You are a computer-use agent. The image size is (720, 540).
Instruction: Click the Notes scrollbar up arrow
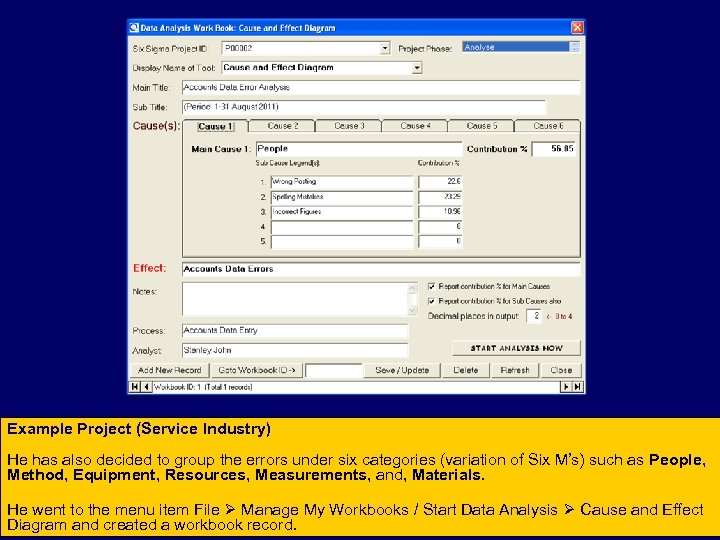click(x=412, y=288)
